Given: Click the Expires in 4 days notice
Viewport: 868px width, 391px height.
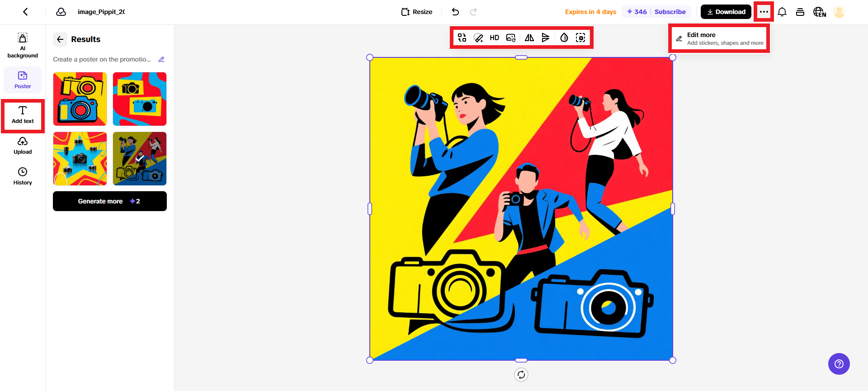Looking at the screenshot, I should pos(590,12).
